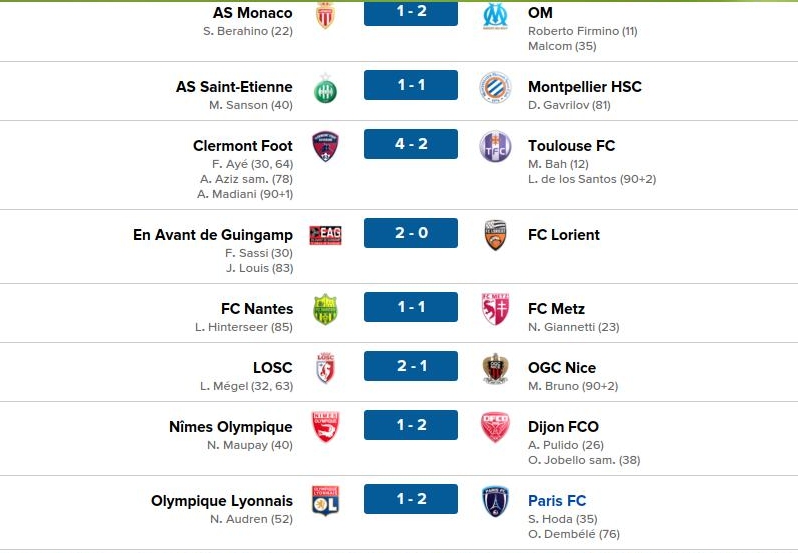Click the En Avant de Guingamp logo
Image resolution: width=798 pixels, height=553 pixels.
pos(325,235)
